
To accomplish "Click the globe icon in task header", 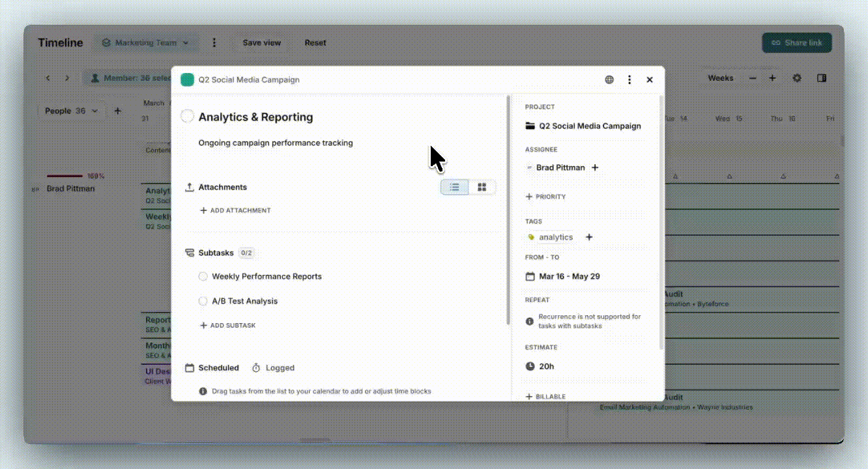I will (609, 79).
